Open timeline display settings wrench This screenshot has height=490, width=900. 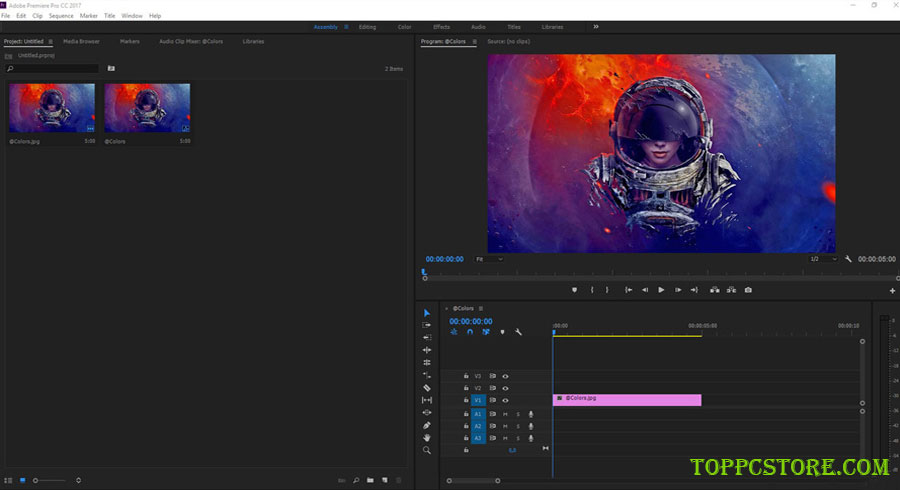(x=518, y=332)
